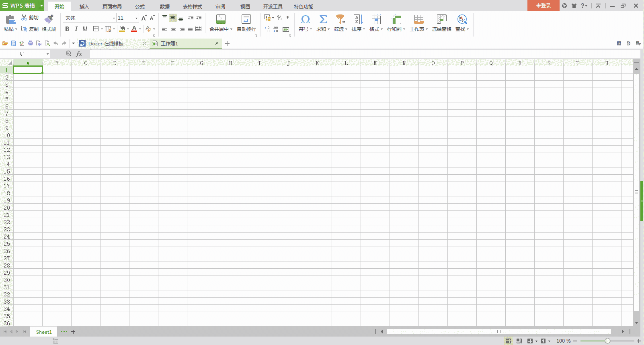Screen dimensions: 644x345
Task: Click the Filter (筛选) funnel icon
Action: click(340, 19)
